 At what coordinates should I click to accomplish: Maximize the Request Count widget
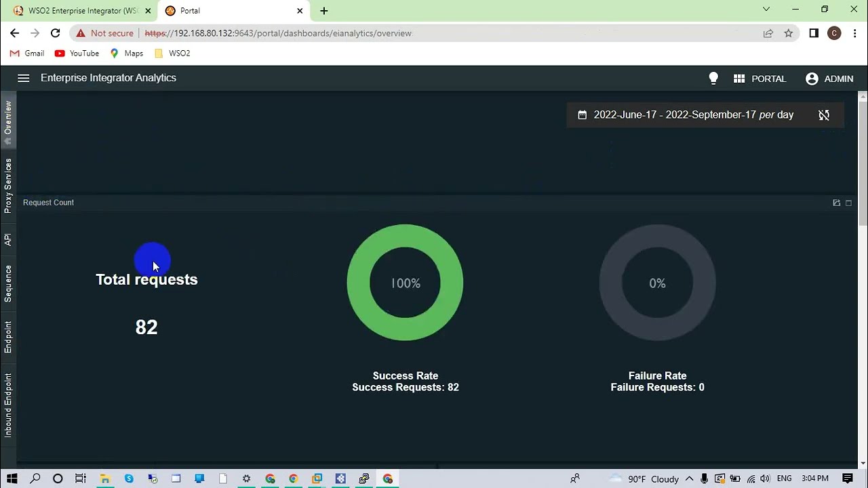(x=848, y=203)
